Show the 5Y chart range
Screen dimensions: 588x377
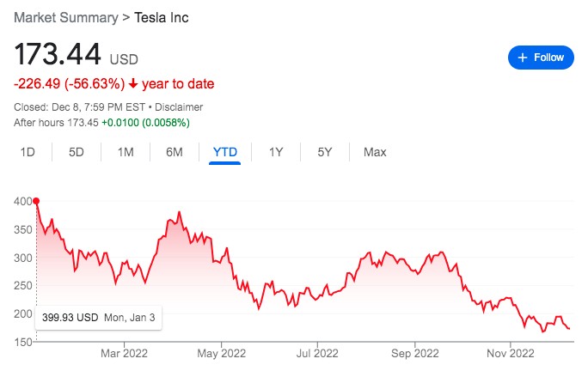324,152
